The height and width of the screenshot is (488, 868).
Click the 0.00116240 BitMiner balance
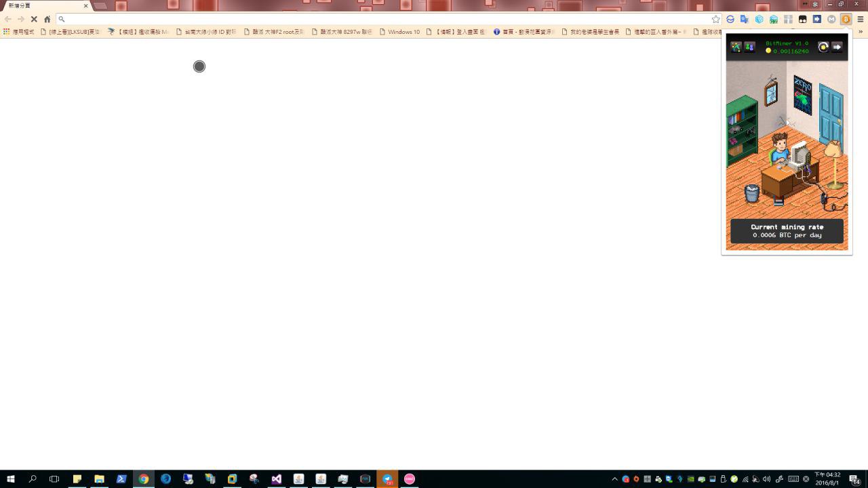791,51
